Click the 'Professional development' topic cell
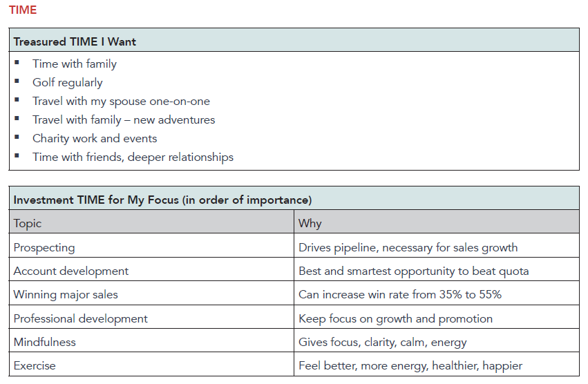Image resolution: width=588 pixels, height=384 pixels. coord(81,318)
